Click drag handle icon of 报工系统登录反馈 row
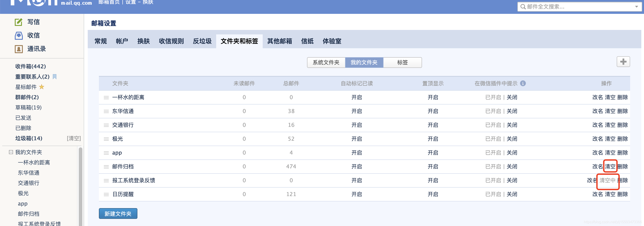This screenshot has height=226, width=644. [106, 181]
